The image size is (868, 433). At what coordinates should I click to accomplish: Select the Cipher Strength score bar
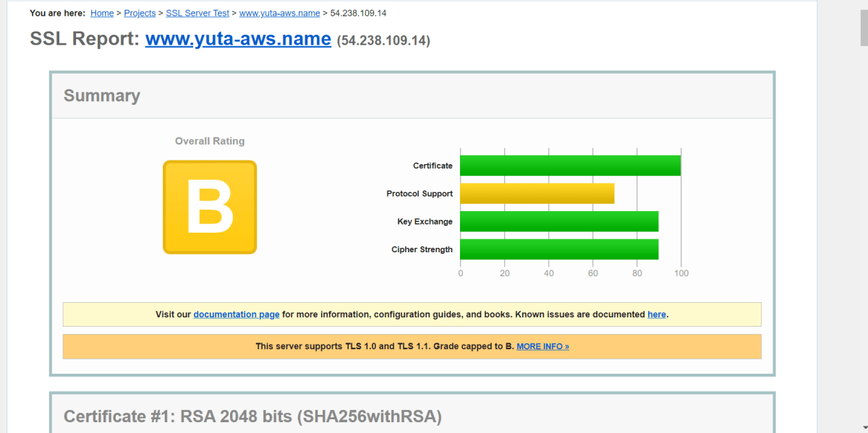coord(559,249)
